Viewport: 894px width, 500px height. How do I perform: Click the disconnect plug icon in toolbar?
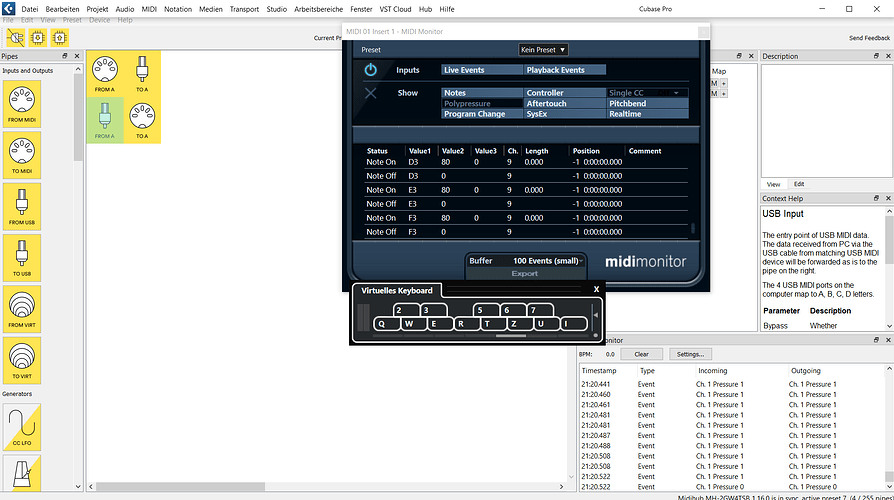tap(17, 37)
